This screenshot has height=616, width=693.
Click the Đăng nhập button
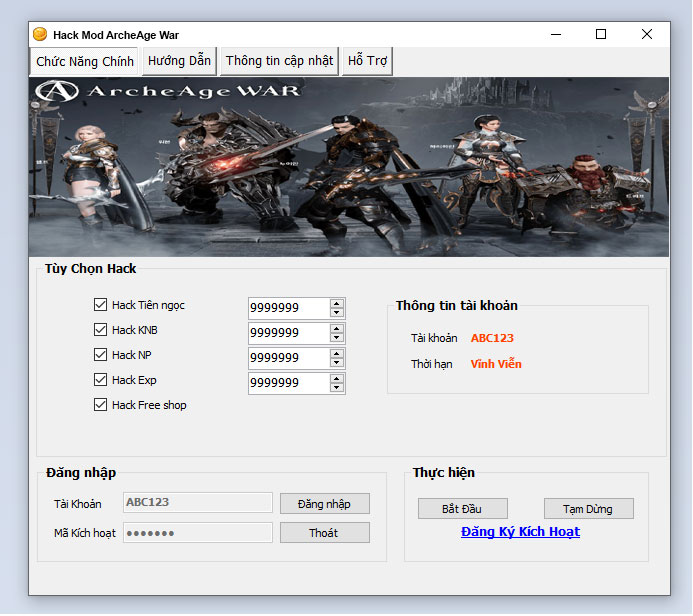click(325, 504)
